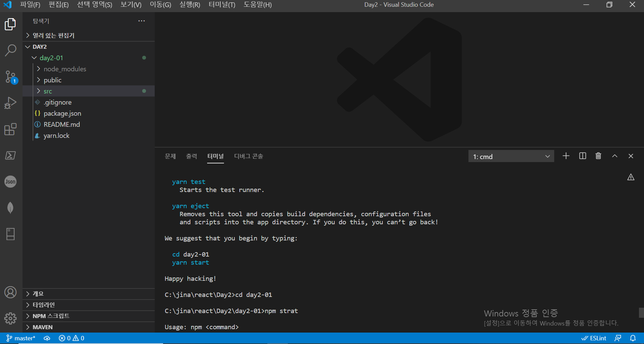Open the feedback icon in status bar
Viewport: 644px width, 344px height.
coord(618,338)
